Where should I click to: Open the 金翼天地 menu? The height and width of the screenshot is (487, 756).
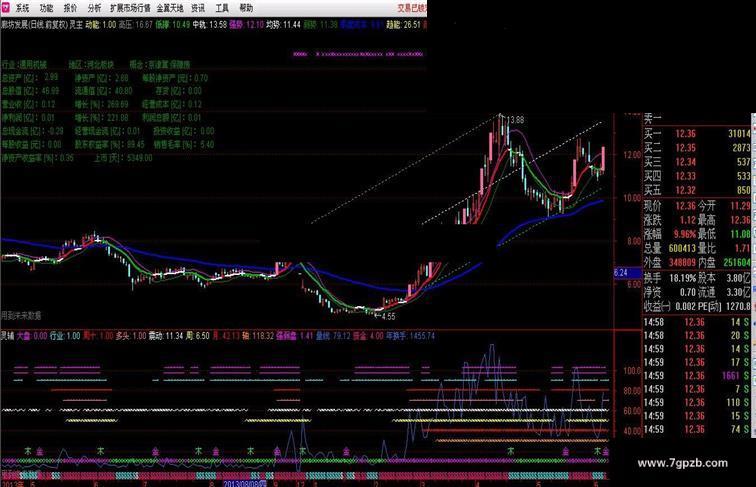coord(170,8)
